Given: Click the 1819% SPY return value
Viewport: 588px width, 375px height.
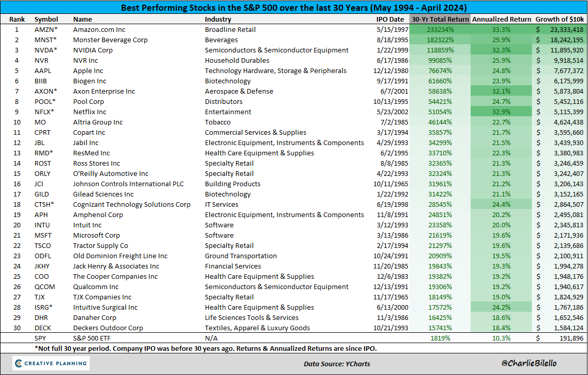Looking at the screenshot, I should [441, 338].
